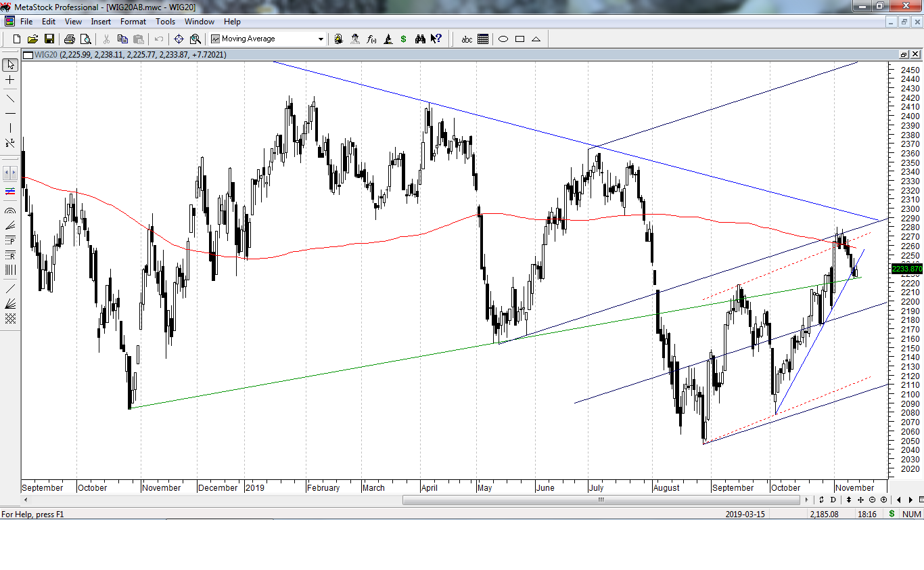This screenshot has height=570, width=924.
Task: Select the Fibonacci Arcs tool
Action: pyautogui.click(x=10, y=211)
